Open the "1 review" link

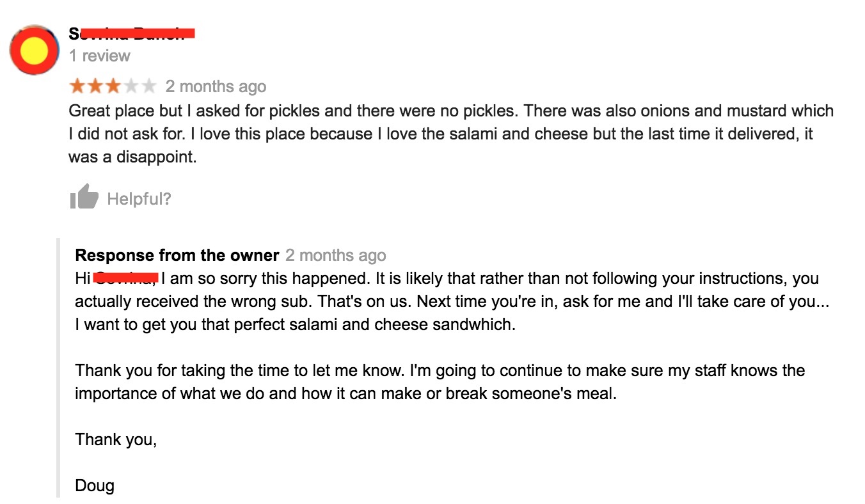pos(99,56)
